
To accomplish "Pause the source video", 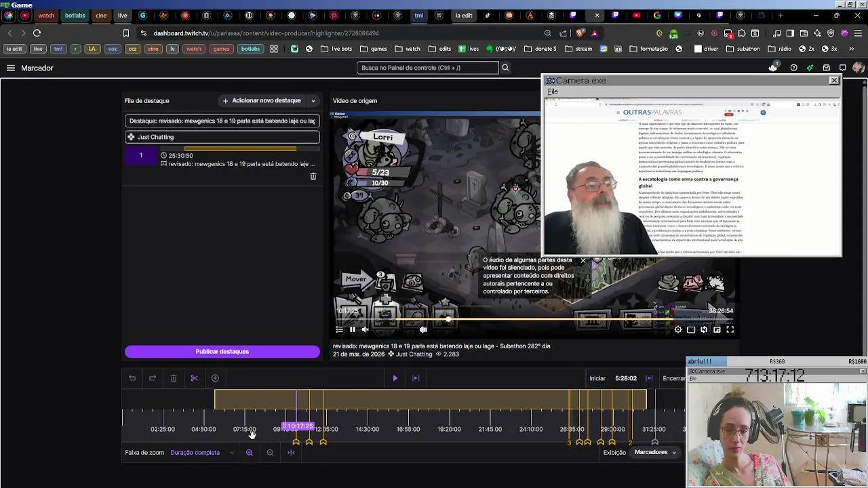I will point(352,329).
